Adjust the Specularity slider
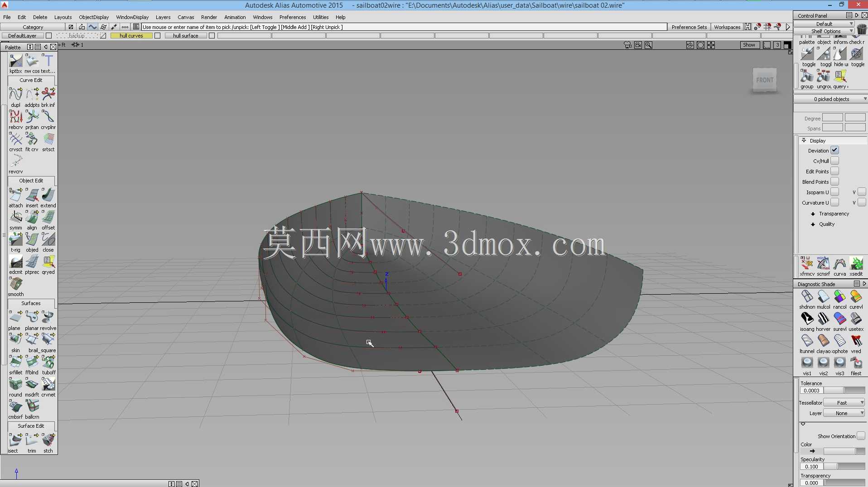This screenshot has width=868, height=487. click(x=844, y=466)
